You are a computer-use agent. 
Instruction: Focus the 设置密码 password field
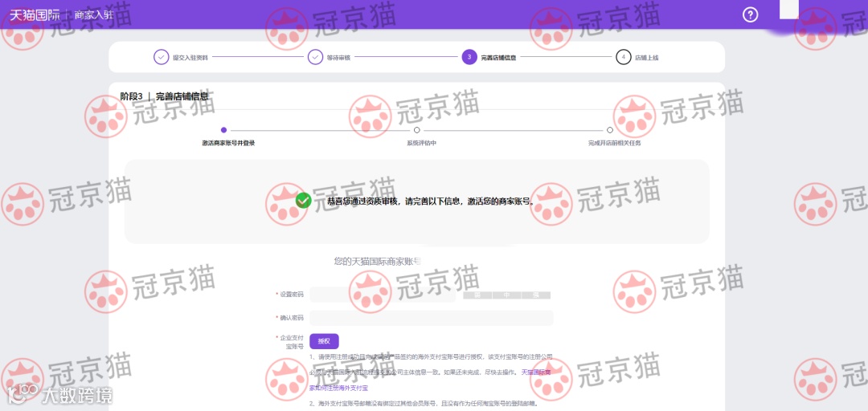click(383, 295)
